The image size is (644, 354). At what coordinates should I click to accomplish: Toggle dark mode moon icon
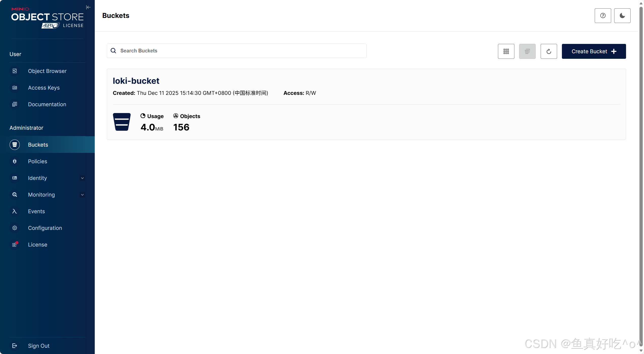(x=622, y=16)
